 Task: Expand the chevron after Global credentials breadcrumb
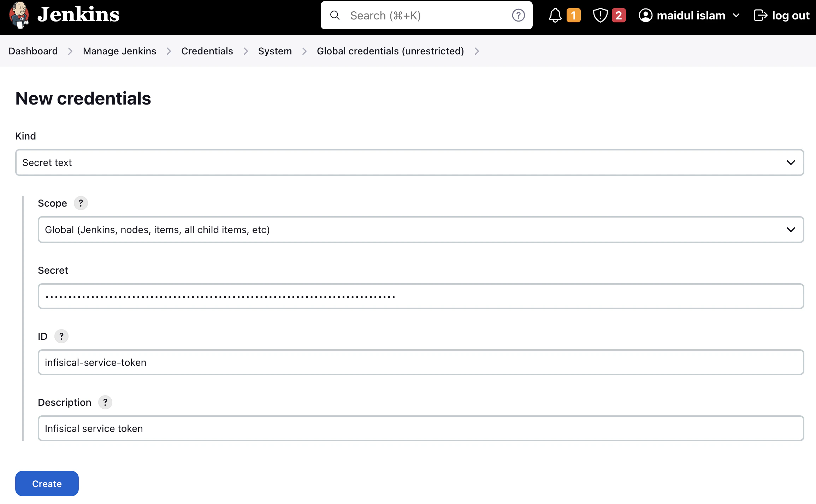point(477,51)
